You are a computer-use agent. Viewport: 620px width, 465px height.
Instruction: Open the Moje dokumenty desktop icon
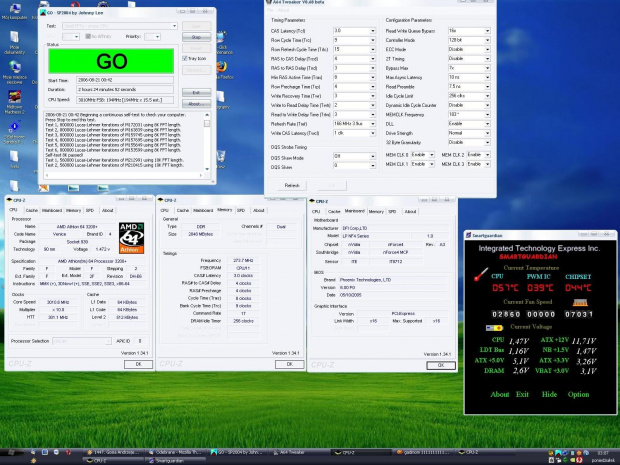tap(14, 43)
